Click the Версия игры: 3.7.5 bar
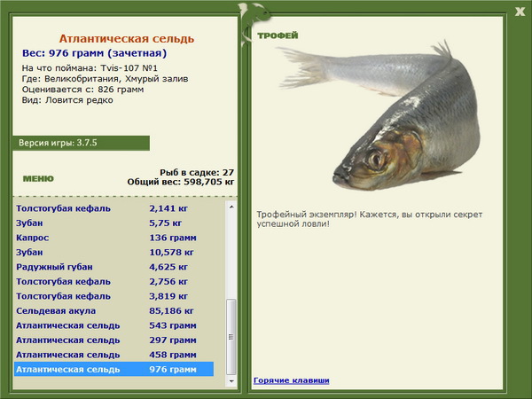532x399 pixels. tap(81, 143)
